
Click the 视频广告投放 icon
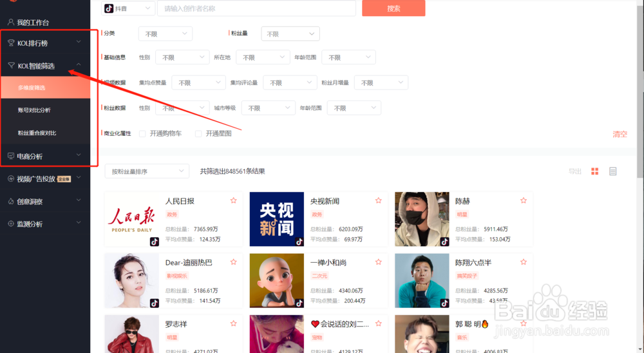tap(11, 179)
